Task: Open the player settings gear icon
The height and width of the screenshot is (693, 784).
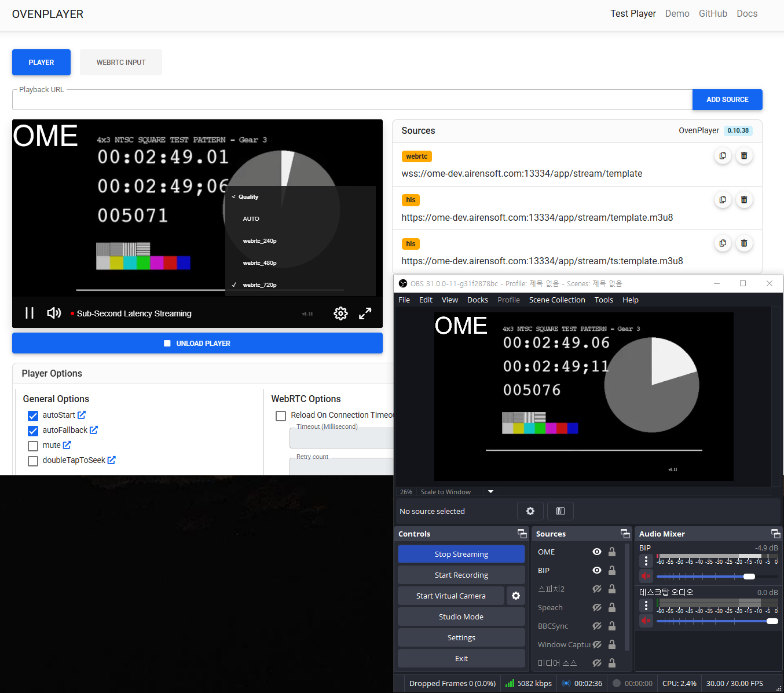Action: [340, 313]
